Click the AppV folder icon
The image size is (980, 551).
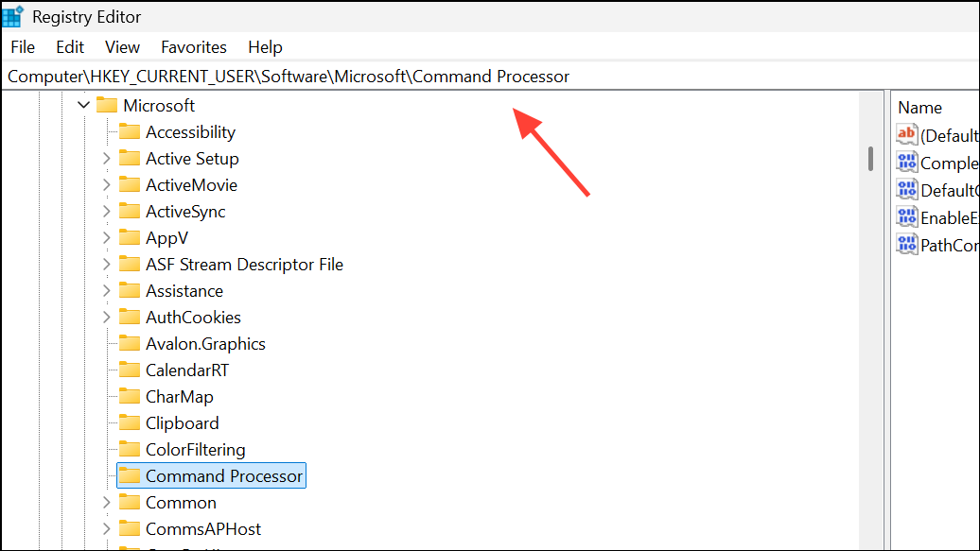pos(130,237)
